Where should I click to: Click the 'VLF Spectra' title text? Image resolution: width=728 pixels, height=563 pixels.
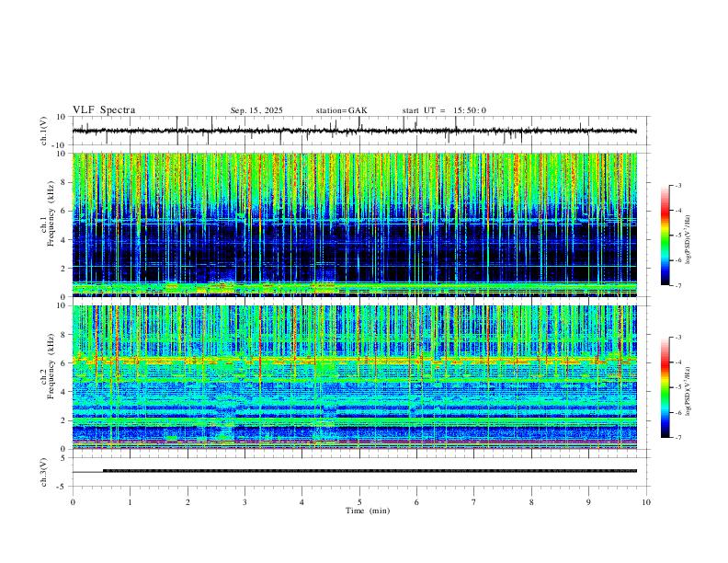pos(104,110)
